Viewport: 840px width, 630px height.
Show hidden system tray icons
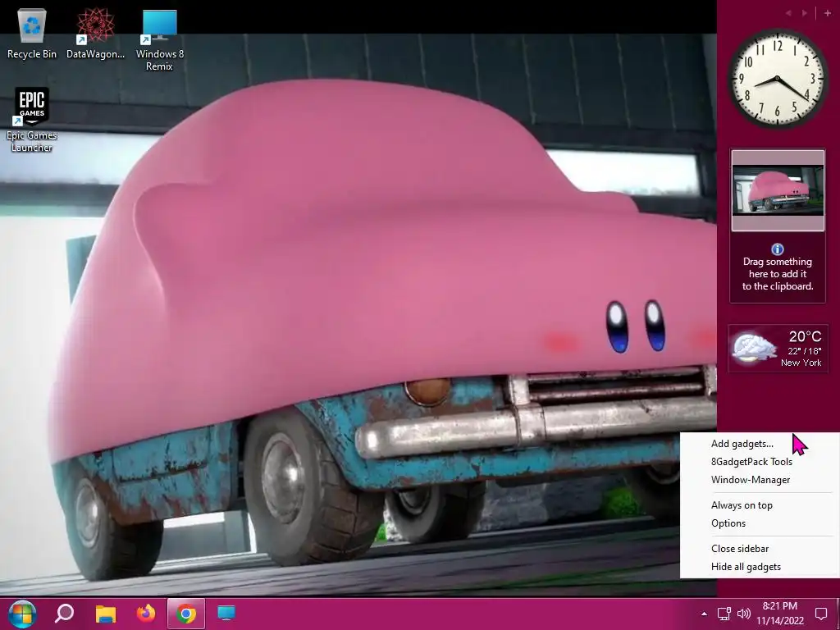pyautogui.click(x=704, y=614)
